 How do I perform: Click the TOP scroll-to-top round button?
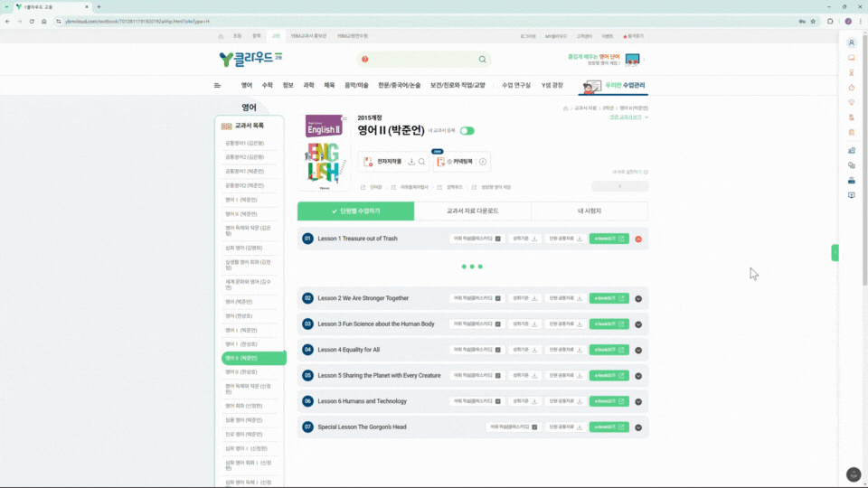(854, 474)
